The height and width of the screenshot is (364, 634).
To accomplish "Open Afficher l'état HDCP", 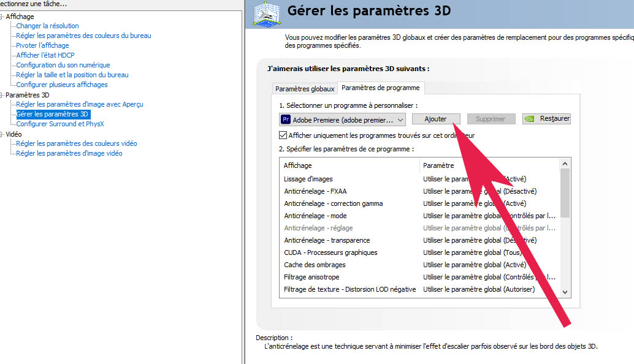I will [x=45, y=55].
